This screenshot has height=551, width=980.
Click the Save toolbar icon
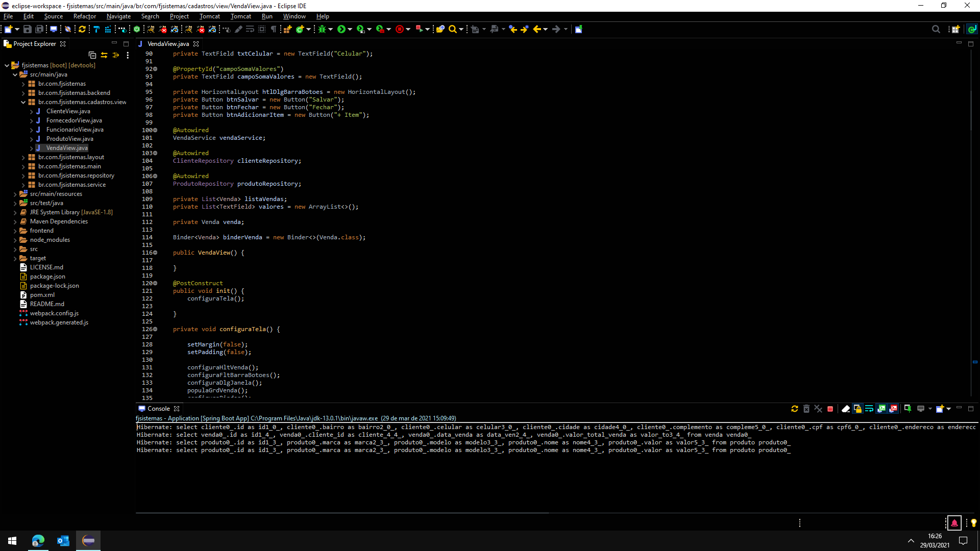(x=28, y=29)
